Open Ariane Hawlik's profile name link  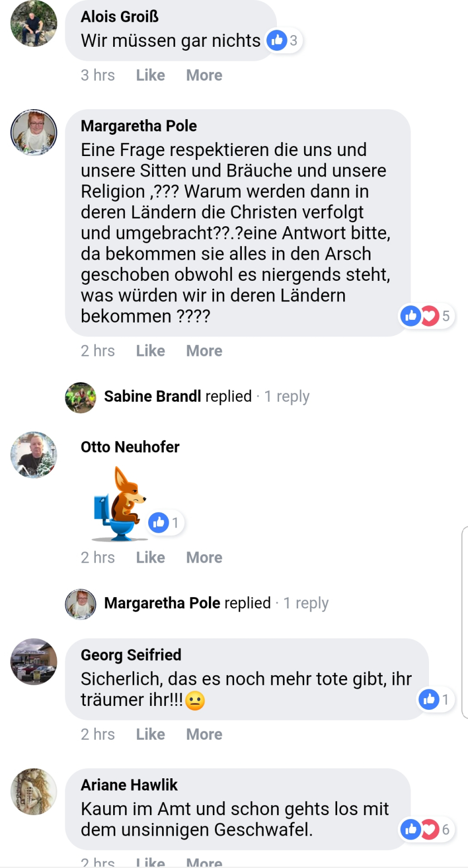129,785
